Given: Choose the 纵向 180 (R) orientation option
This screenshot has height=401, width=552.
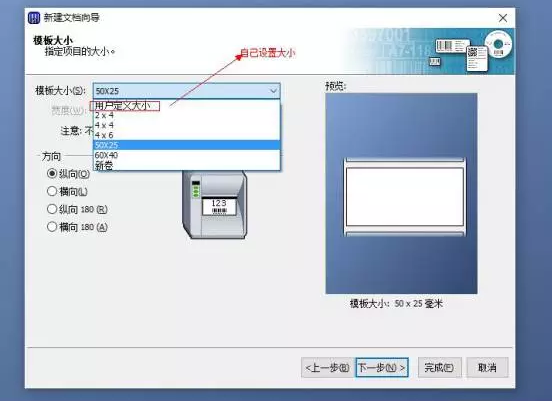Looking at the screenshot, I should [x=52, y=209].
